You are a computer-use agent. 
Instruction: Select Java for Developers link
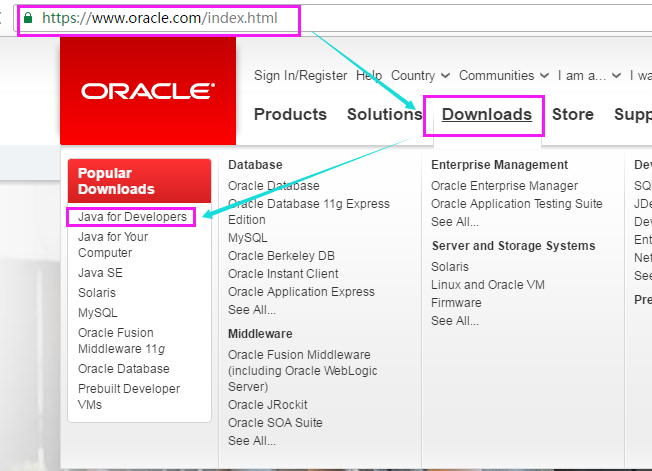pyautogui.click(x=132, y=217)
